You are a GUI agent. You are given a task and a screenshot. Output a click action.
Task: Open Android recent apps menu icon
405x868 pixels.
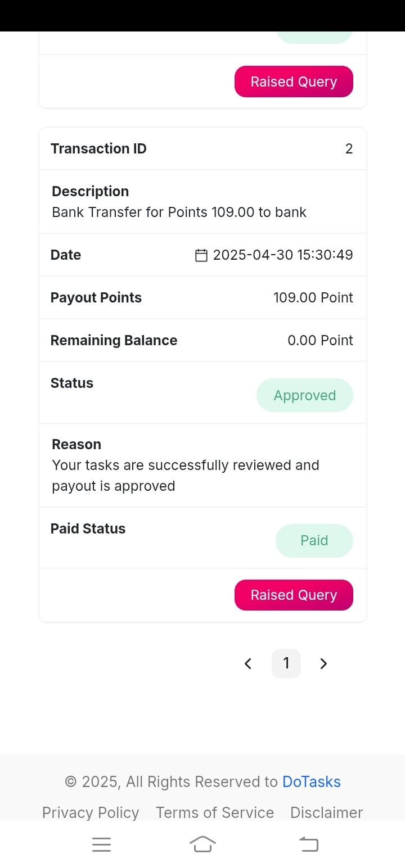tap(101, 844)
